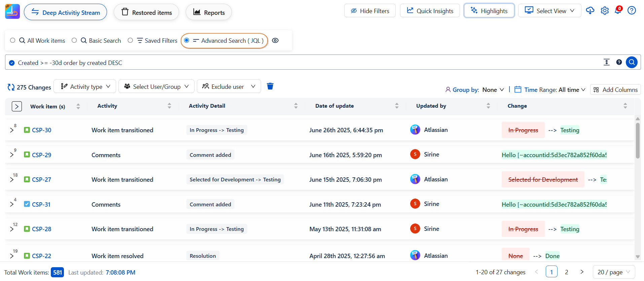The height and width of the screenshot is (281, 644).
Task: Open the Activity type dropdown
Action: click(x=85, y=86)
